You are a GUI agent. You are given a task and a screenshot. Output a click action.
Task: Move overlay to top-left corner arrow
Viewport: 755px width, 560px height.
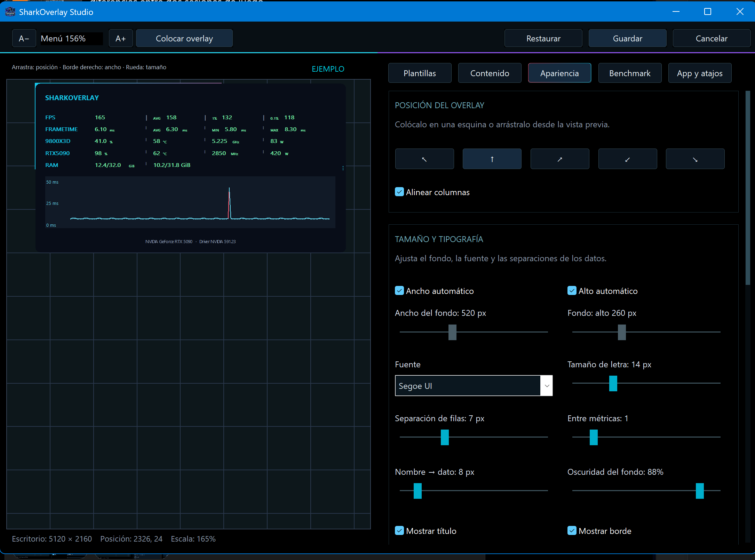pos(424,159)
